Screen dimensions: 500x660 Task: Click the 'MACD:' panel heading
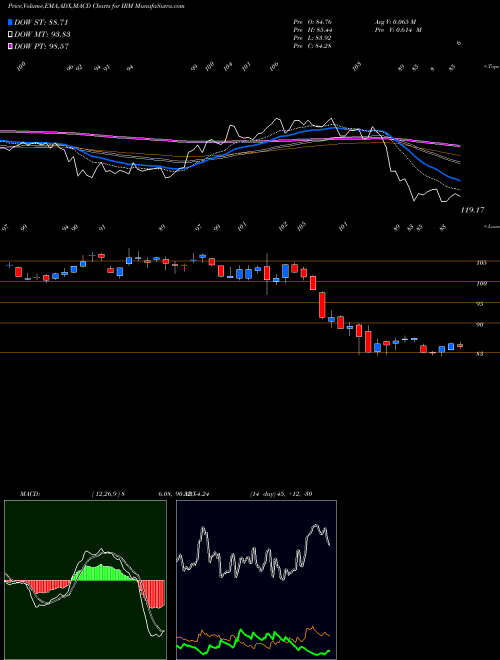click(x=29, y=494)
